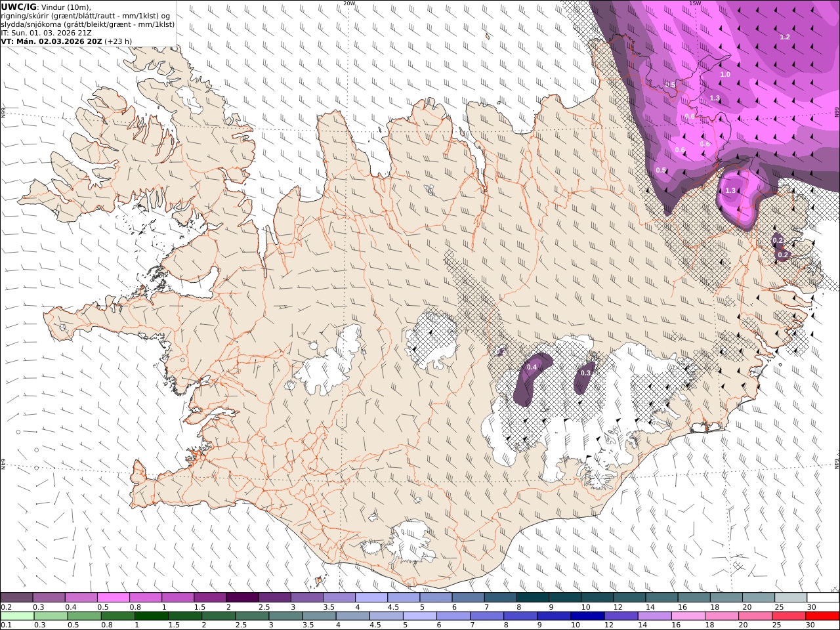Image resolution: width=840 pixels, height=630 pixels.
Task: Pick the dark purple swatch labeled 0.2, top row
Action: pyautogui.click(x=16, y=598)
